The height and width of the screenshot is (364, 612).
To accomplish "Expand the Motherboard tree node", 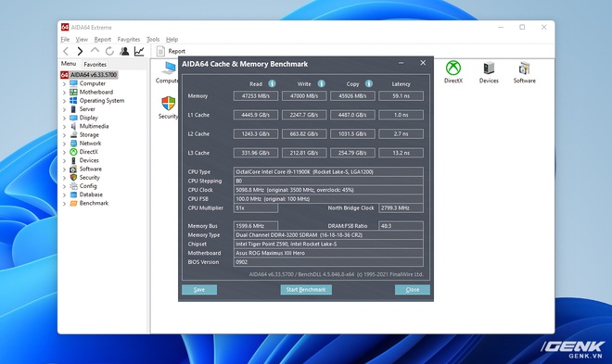I will 64,93.
